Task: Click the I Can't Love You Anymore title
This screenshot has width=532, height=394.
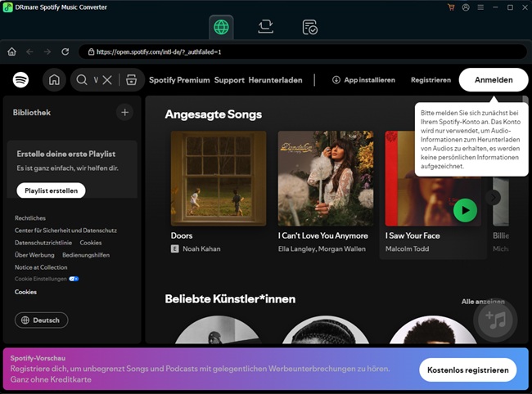Action: click(323, 235)
